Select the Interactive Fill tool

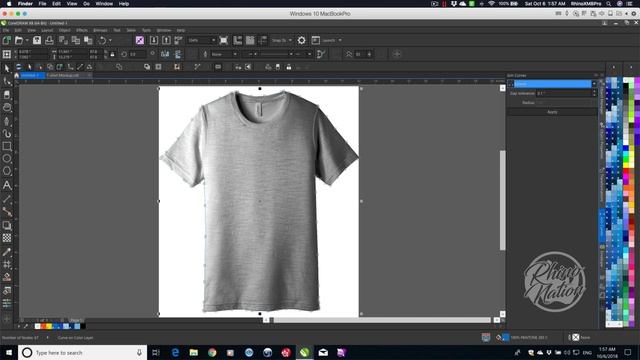pos(7,277)
